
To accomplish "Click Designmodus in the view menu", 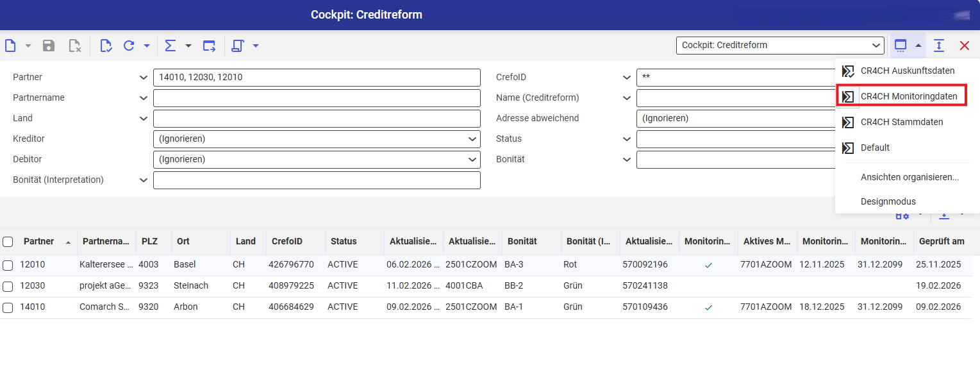I will (x=888, y=201).
